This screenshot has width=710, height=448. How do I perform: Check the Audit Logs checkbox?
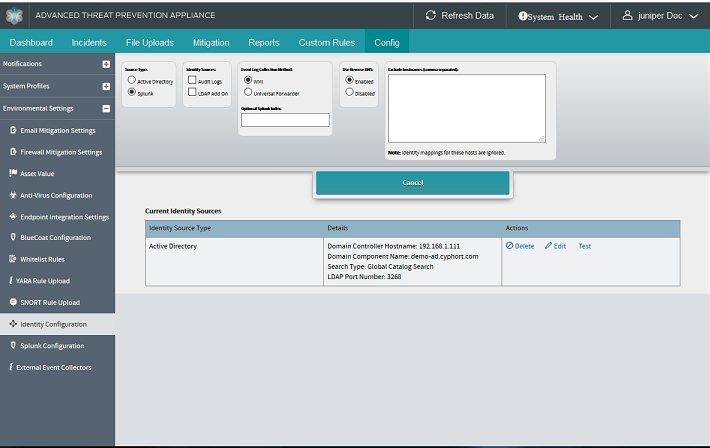point(192,80)
